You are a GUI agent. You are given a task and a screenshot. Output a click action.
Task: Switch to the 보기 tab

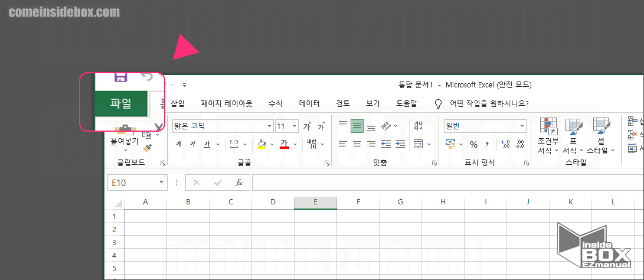click(x=373, y=103)
